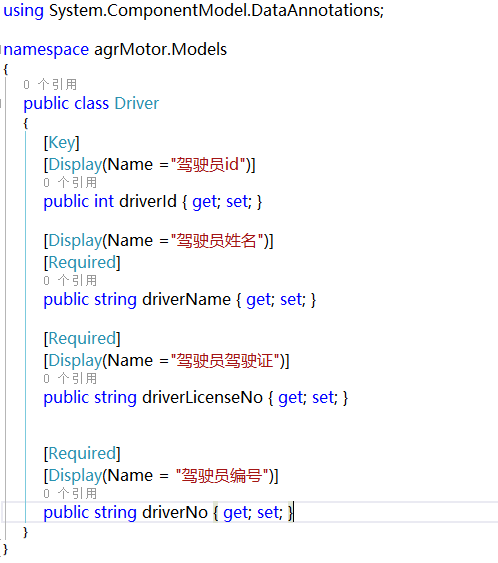Place cursor in the driverLicenseNo identifier
Screen dimensions: 498x563
[203, 397]
